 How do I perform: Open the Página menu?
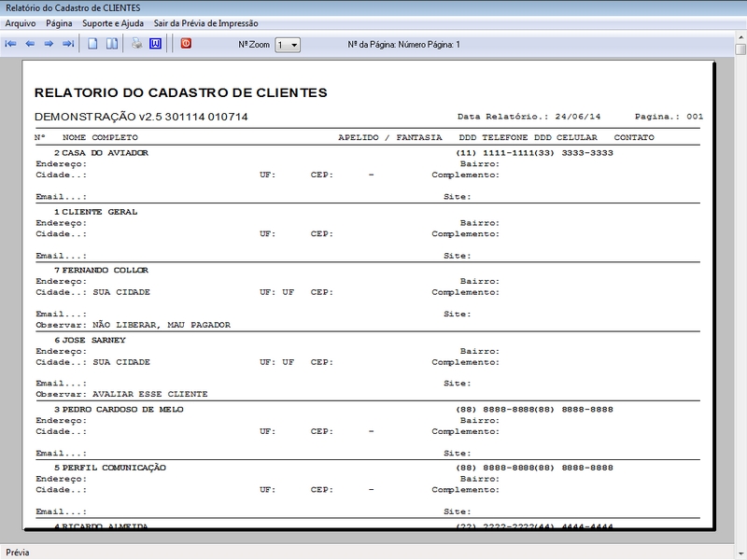pyautogui.click(x=59, y=22)
